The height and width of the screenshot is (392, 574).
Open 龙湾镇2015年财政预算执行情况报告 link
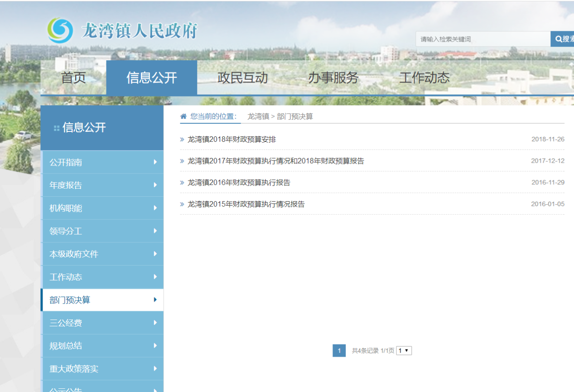pos(246,204)
